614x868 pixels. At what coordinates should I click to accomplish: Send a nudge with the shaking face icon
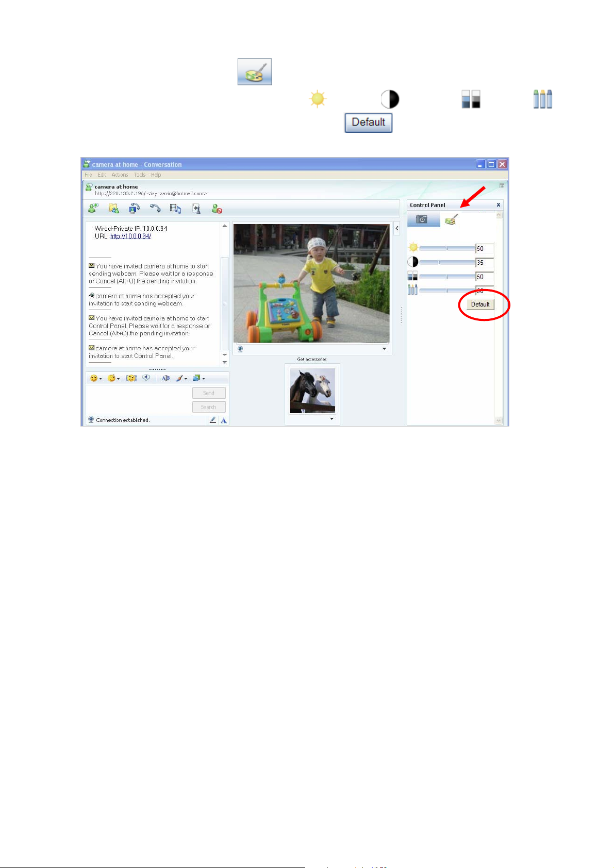tap(131, 378)
